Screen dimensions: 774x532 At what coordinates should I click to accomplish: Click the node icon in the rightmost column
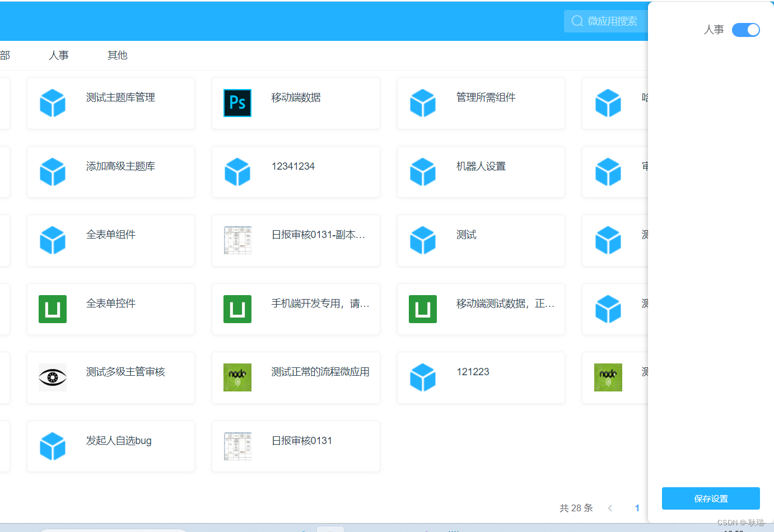tap(608, 377)
